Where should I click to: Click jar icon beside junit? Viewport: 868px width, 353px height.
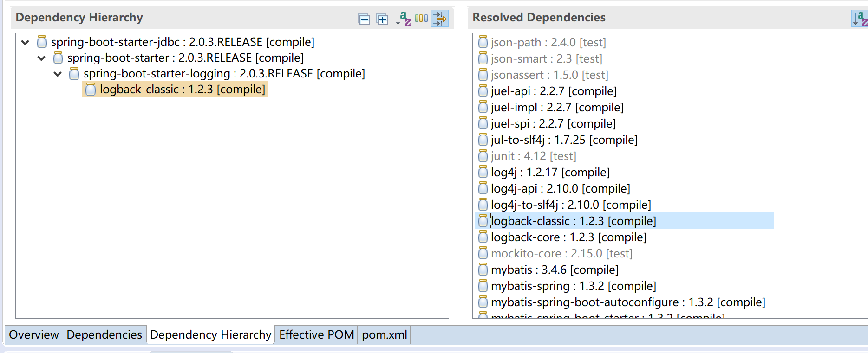483,156
